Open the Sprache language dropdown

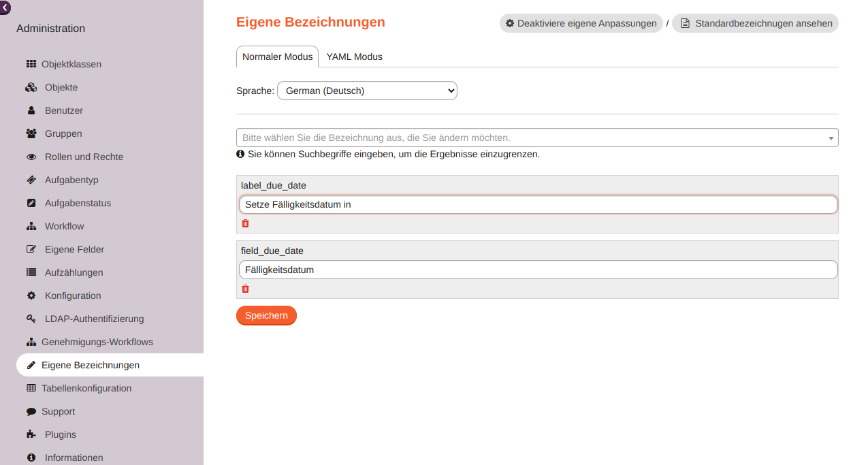366,90
